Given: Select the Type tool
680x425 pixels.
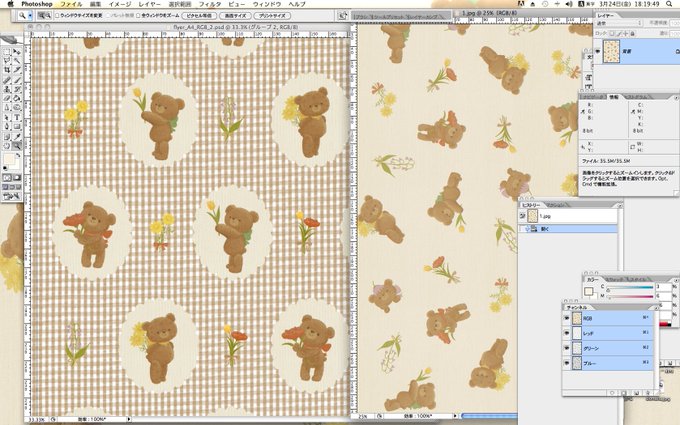Looking at the screenshot, I should pos(17,117).
